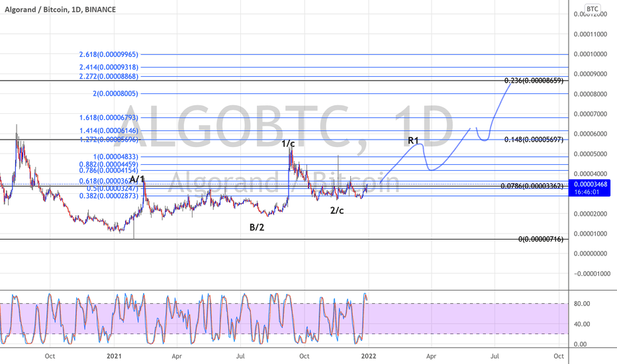The height and width of the screenshot is (364, 617).
Task: Click the 0.148(0.00005697) retracement label
Action: click(534, 140)
